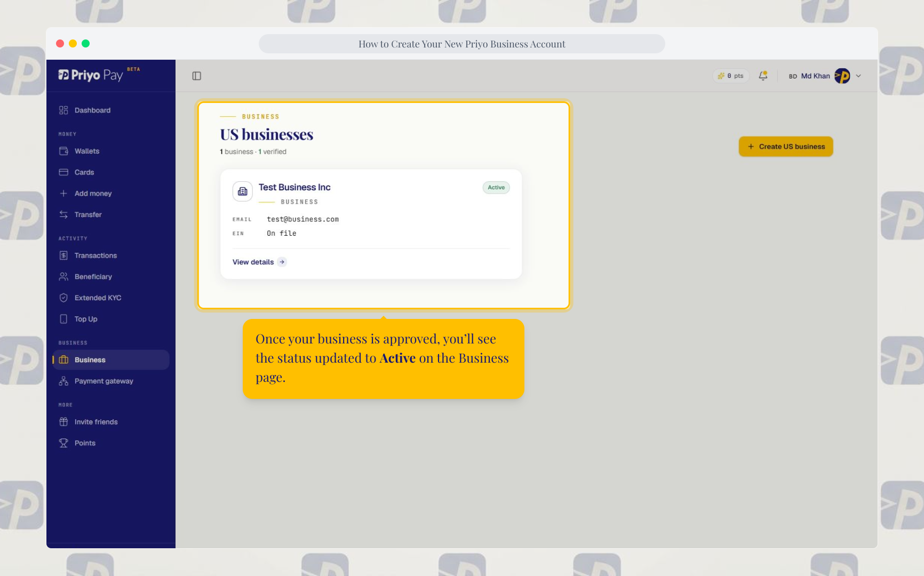Viewport: 924px width, 576px height.
Task: Open the Points page
Action: click(111, 443)
